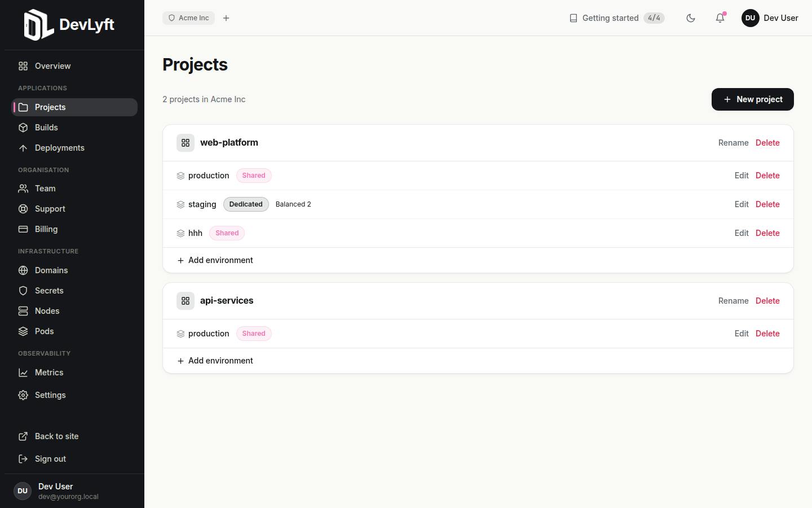Screen dimensions: 812x508
Task: Select the Acme Inc organisation tab
Action: tap(188, 18)
